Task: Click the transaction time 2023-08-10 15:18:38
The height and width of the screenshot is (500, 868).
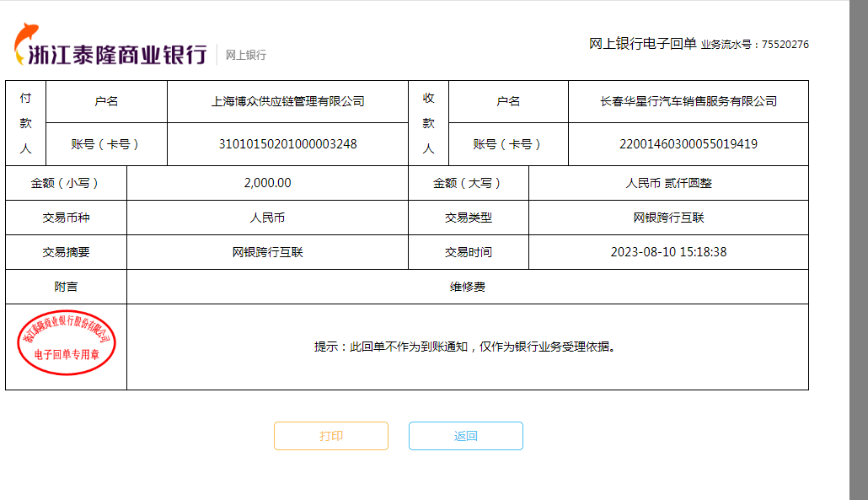Action: [668, 252]
